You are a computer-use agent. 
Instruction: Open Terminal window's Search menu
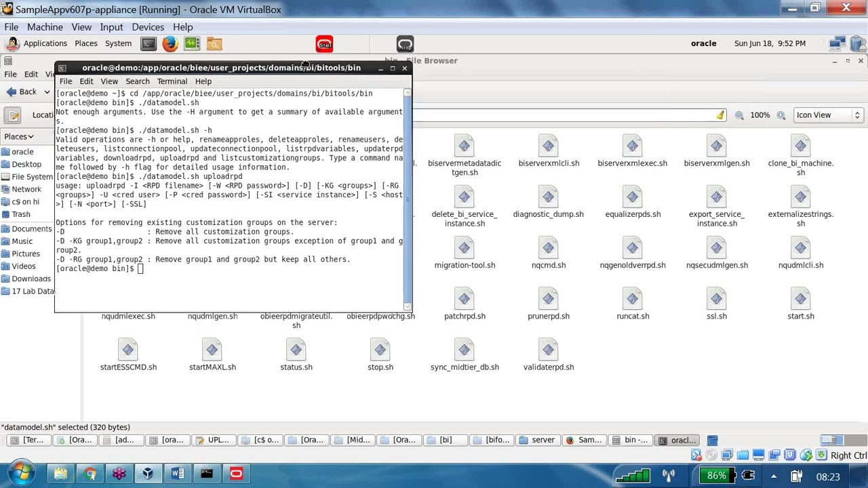coord(138,81)
